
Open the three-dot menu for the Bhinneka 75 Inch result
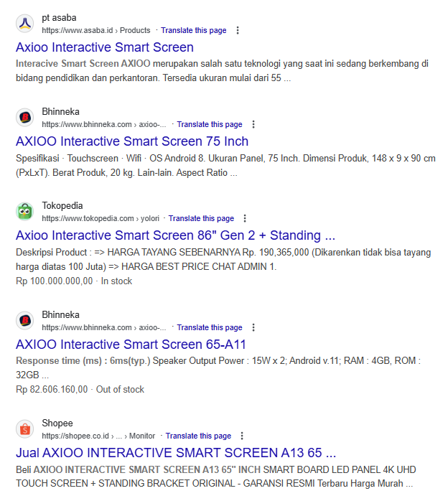tap(253, 124)
